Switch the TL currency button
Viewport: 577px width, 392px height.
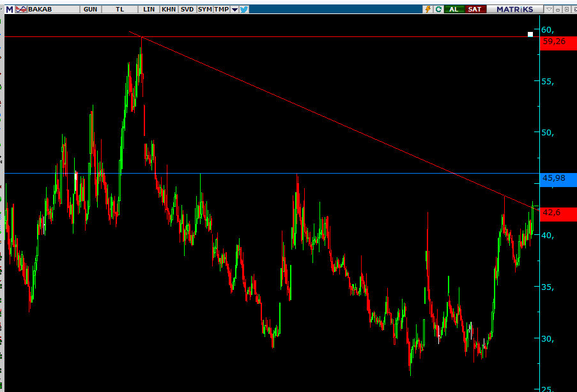click(120, 9)
